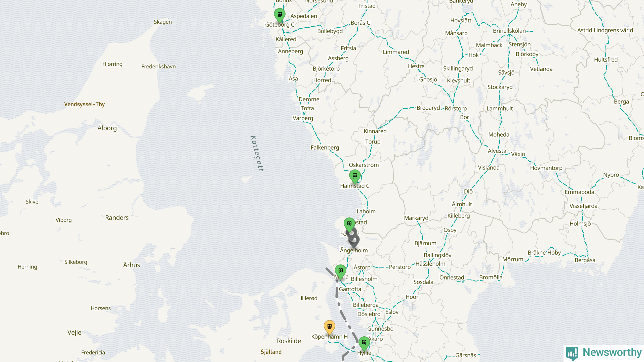Select the Älmhult station label

[x=462, y=204]
